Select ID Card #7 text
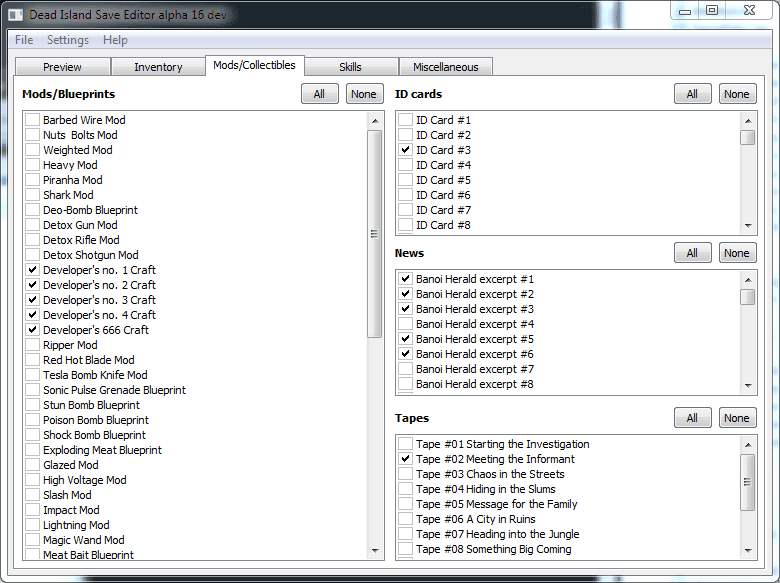Image resolution: width=780 pixels, height=583 pixels. click(x=443, y=210)
